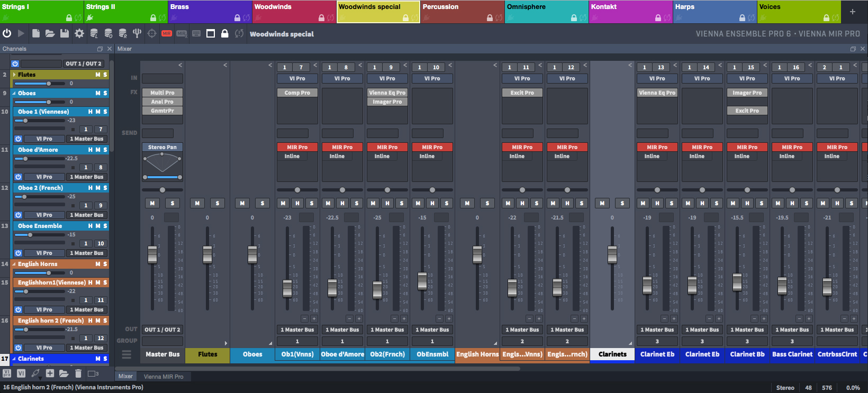868x393 pixels.
Task: Click the Master Bus volume fader handle
Action: click(x=152, y=254)
